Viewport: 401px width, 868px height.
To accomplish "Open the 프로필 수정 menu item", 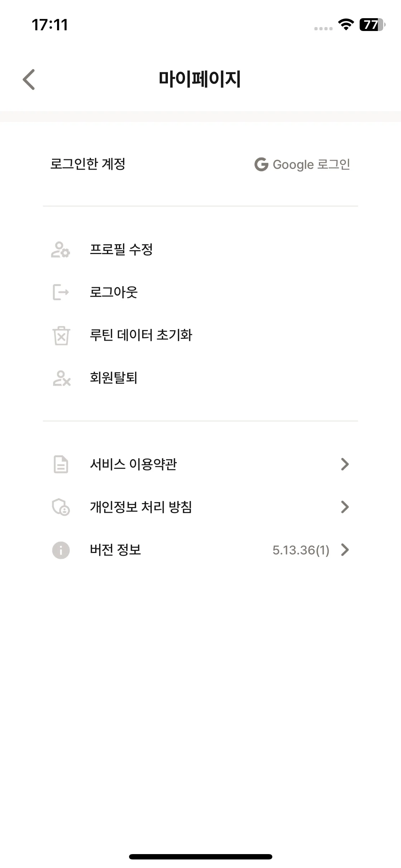I will (x=200, y=249).
